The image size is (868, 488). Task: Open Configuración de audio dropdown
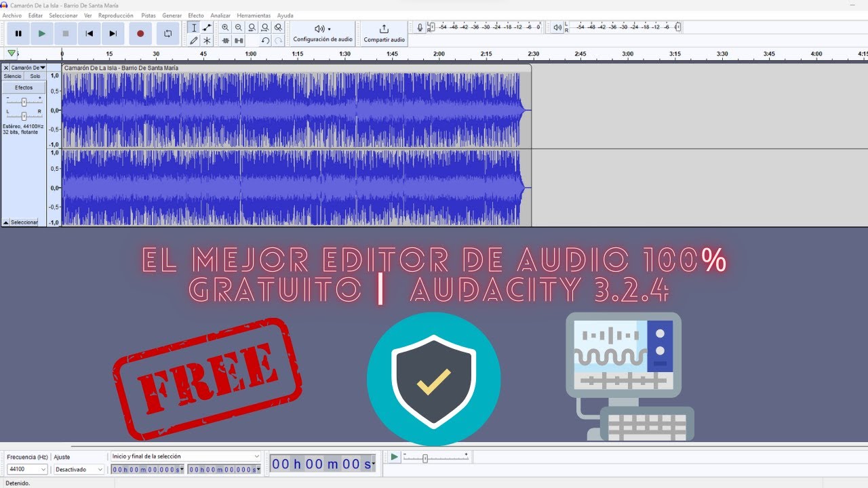[323, 33]
